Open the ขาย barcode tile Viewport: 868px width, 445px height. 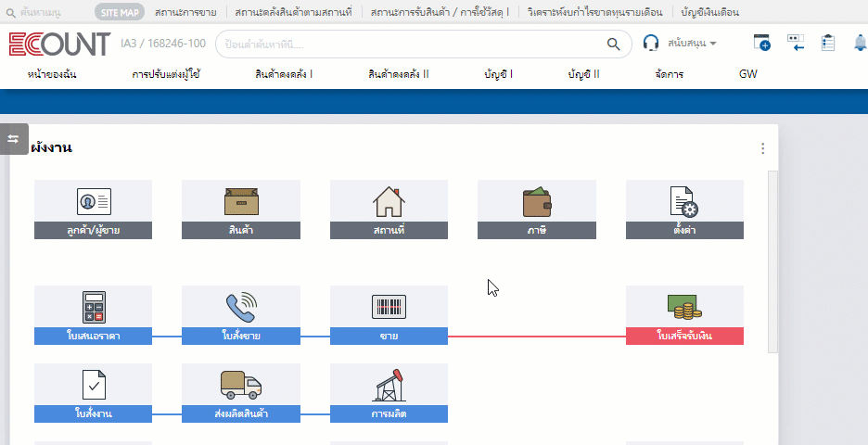tap(389, 315)
